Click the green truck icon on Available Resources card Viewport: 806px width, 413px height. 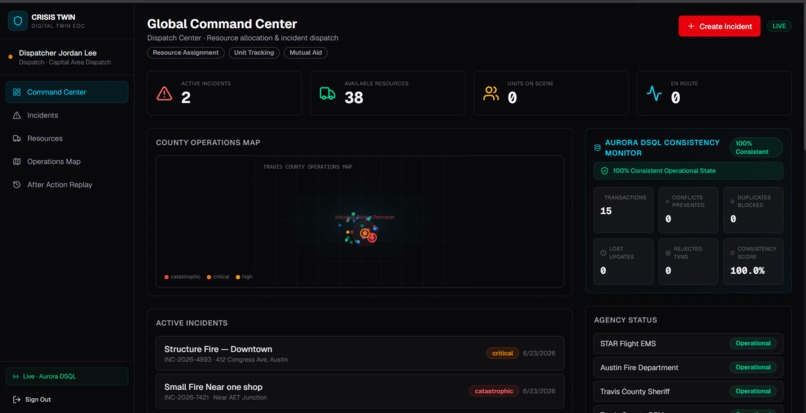(x=327, y=93)
